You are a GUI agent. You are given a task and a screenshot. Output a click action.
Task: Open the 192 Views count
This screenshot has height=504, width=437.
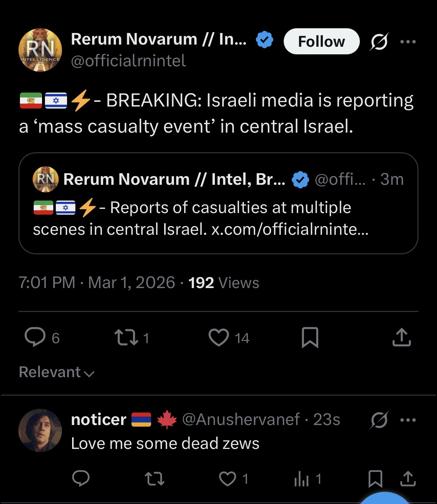tap(224, 283)
